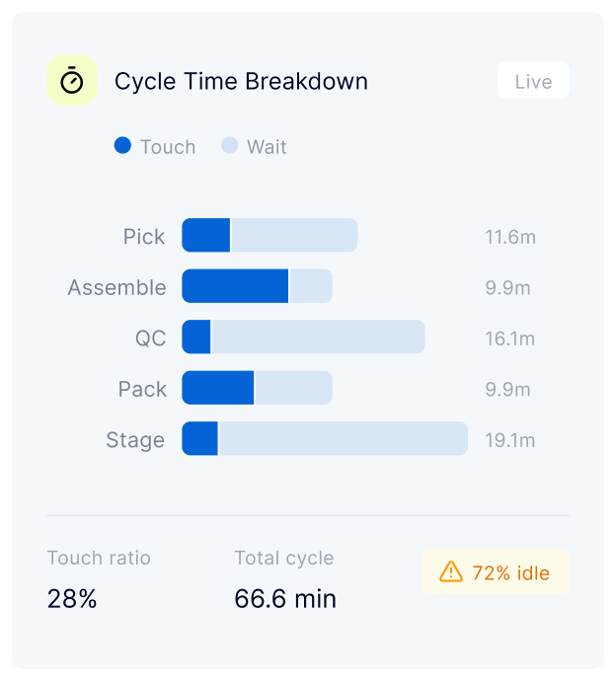Click the 16.1m QC duration value
This screenshot has width=616, height=681.
[x=509, y=339]
